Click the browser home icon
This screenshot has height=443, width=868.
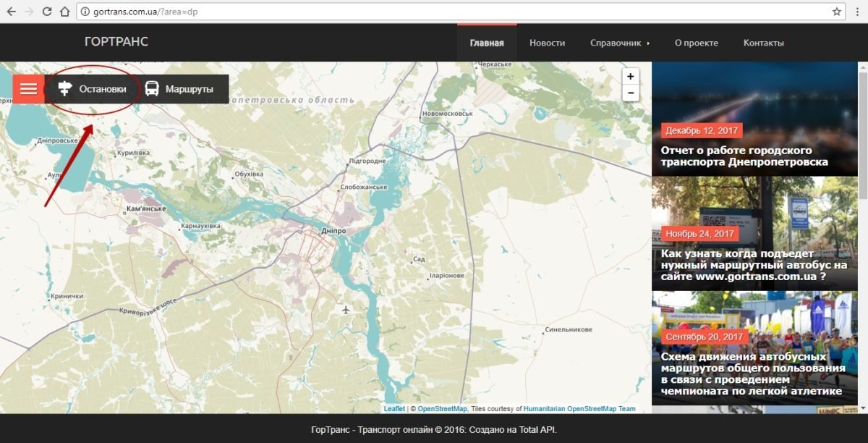pyautogui.click(x=65, y=12)
